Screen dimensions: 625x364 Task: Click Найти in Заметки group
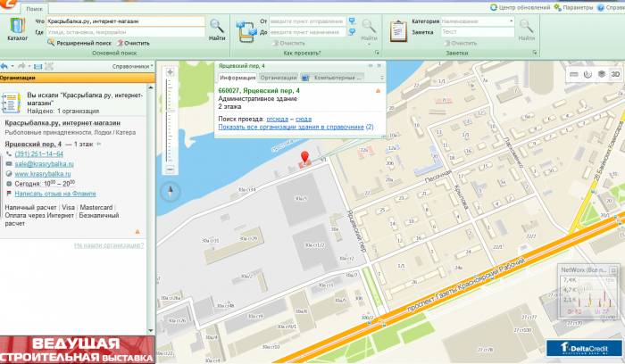(x=526, y=29)
